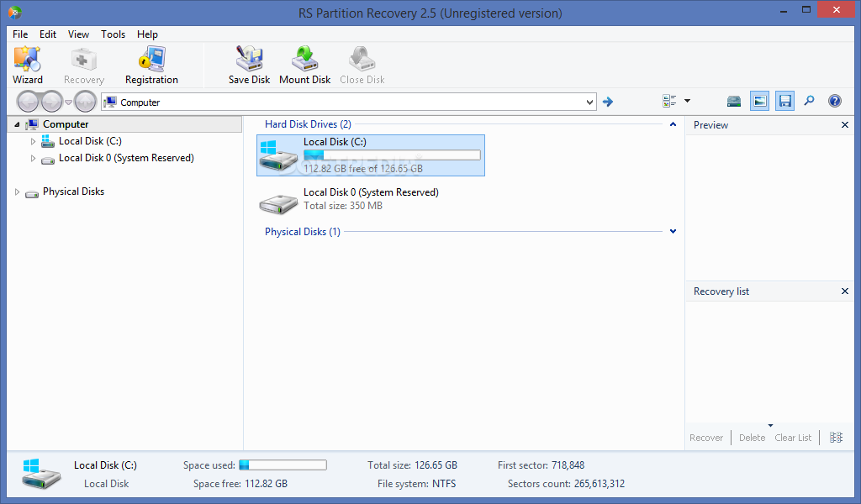861x504 pixels.
Task: Toggle the Preview panel icon
Action: click(x=759, y=101)
